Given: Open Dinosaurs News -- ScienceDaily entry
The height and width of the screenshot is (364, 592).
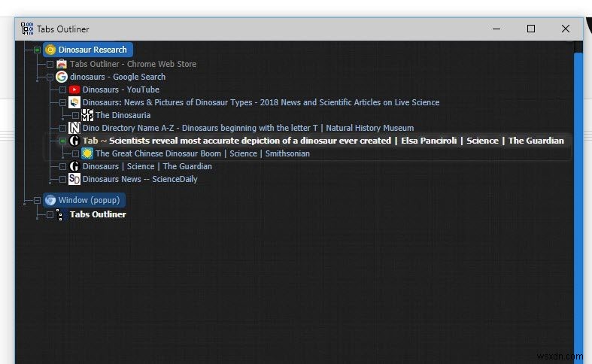Looking at the screenshot, I should click(140, 179).
